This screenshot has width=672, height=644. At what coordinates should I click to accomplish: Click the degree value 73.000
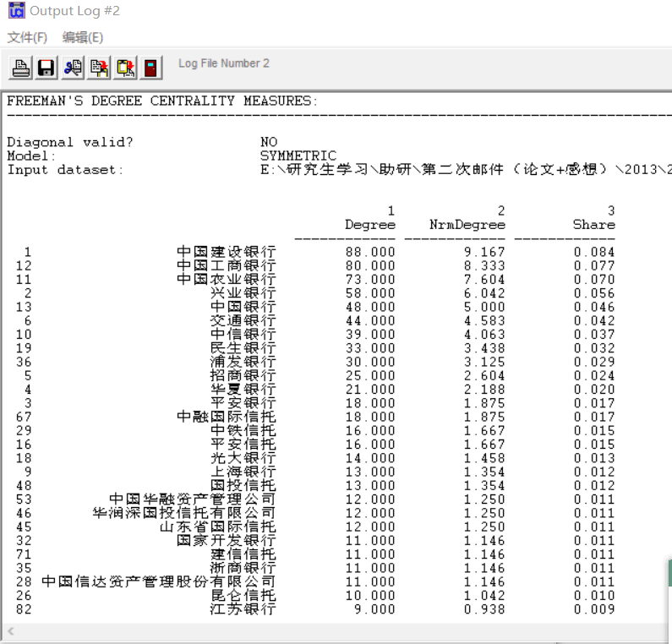[x=370, y=280]
